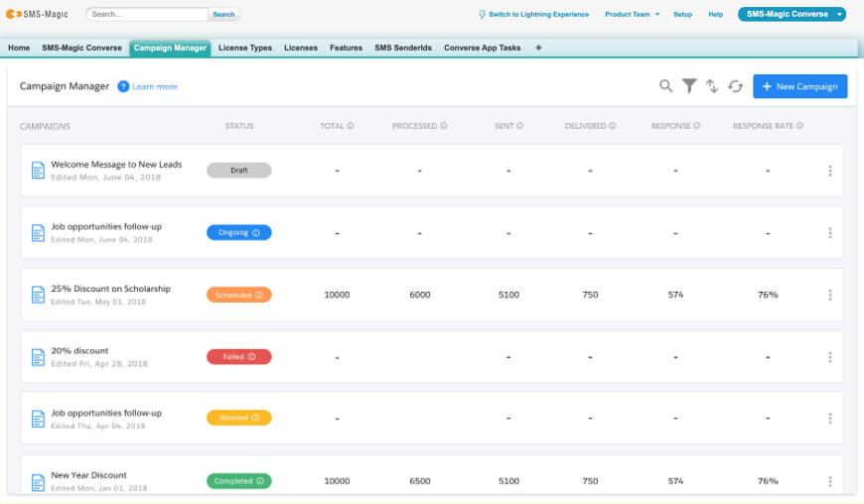Open the Licenses tab
864x504 pixels.
[301, 48]
